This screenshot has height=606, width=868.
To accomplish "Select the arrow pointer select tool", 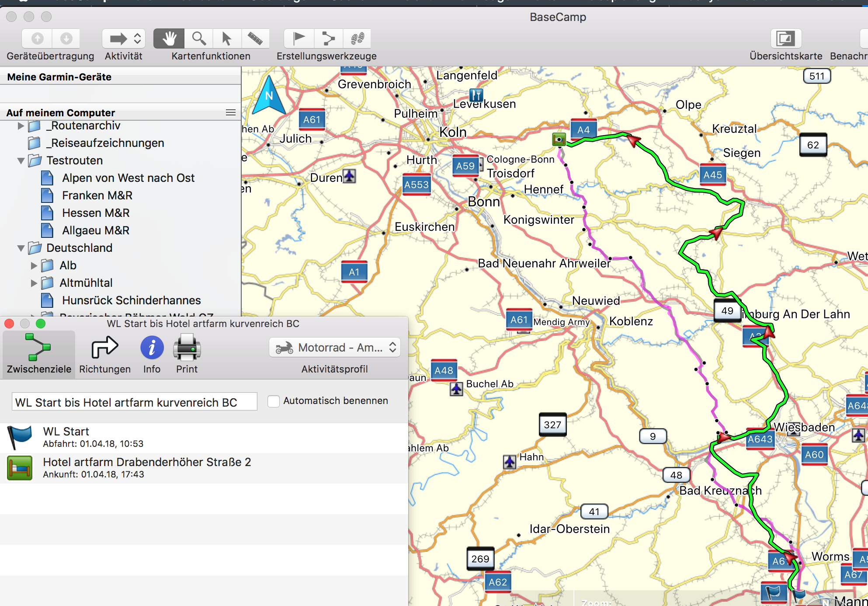I will (226, 38).
